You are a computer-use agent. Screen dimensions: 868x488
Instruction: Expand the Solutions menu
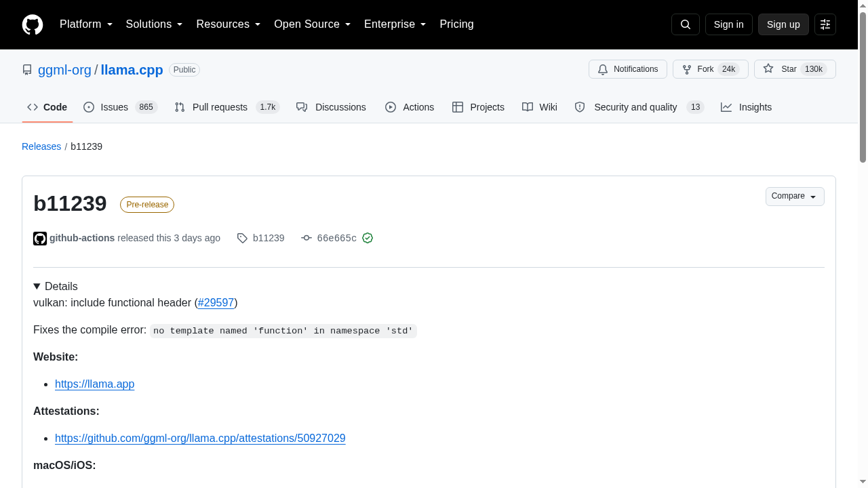point(155,24)
